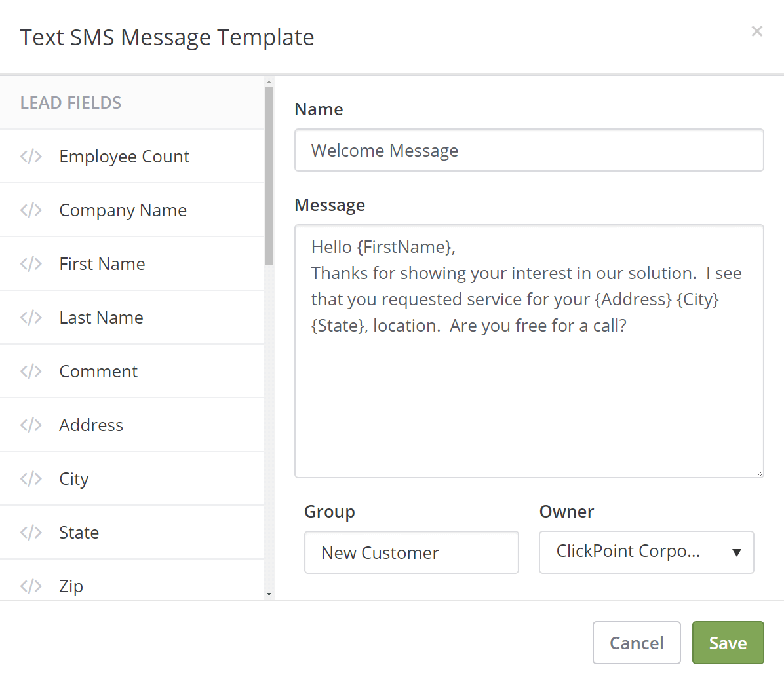Click the code icon beside Comment
This screenshot has width=784, height=684.
coord(31,371)
